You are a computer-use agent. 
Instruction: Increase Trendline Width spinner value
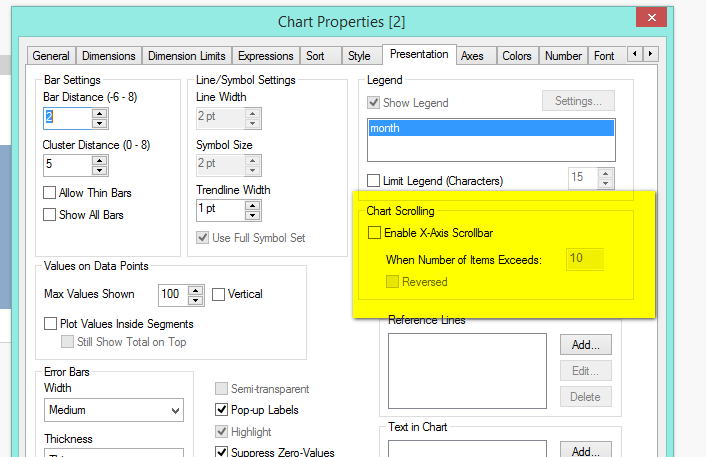point(252,202)
